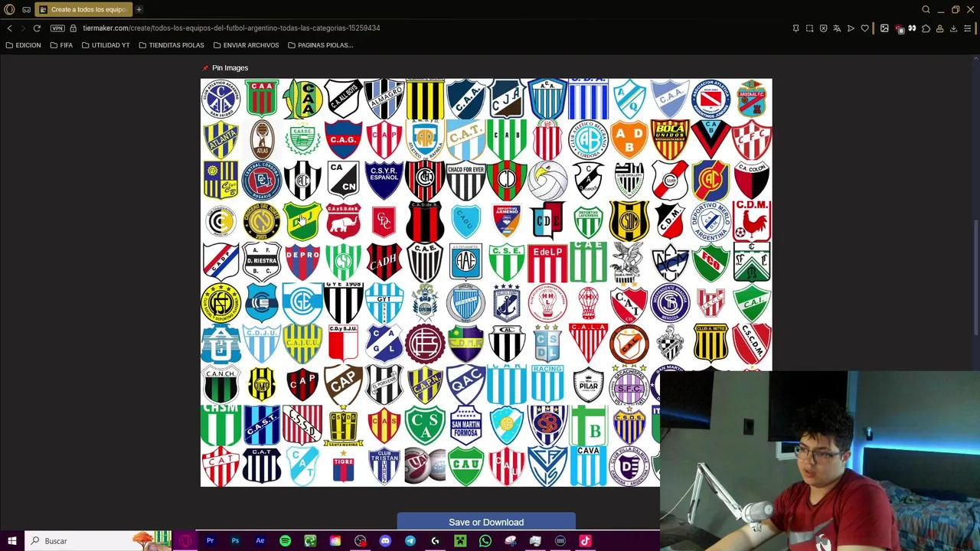Select the Chaco For Ever crest
Image resolution: width=980 pixels, height=551 pixels.
(x=465, y=180)
